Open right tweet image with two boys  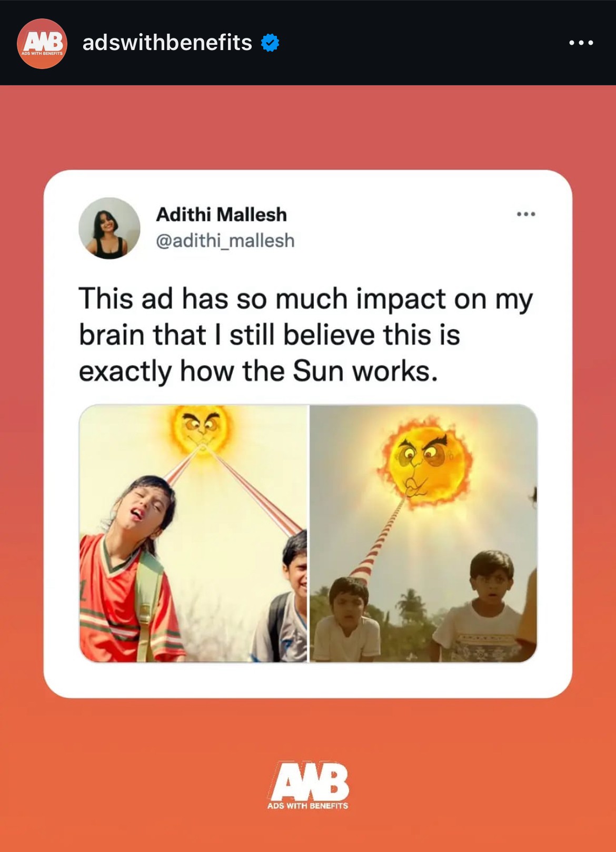point(423,533)
